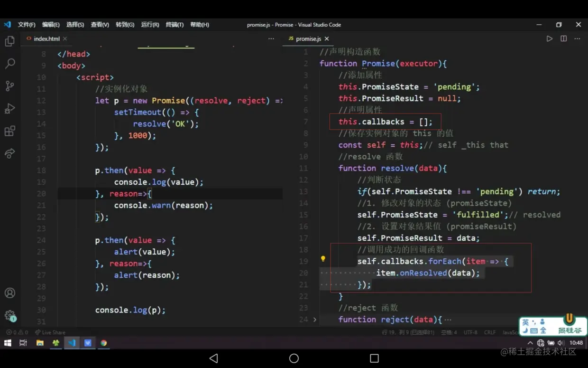
Task: Run code with the play icon
Action: pos(549,38)
